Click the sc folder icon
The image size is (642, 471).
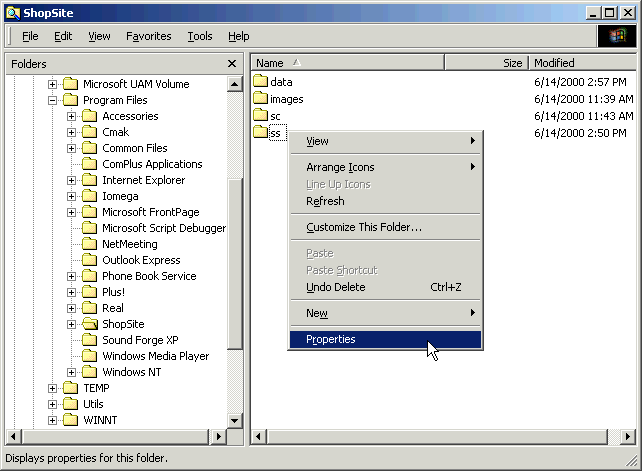click(x=260, y=116)
